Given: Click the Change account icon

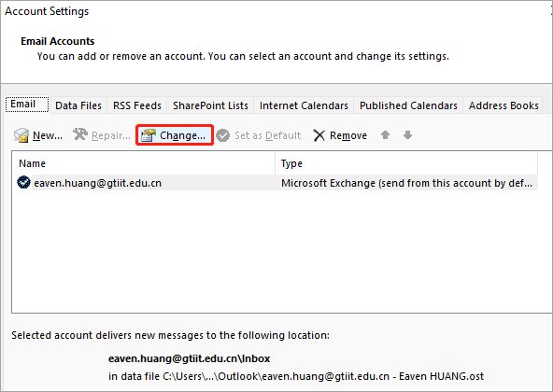Looking at the screenshot, I should (x=149, y=135).
